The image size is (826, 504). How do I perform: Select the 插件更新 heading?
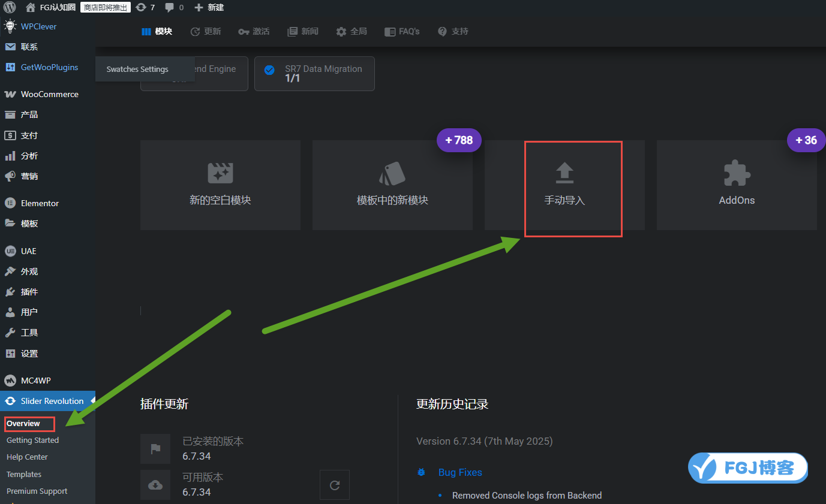164,404
